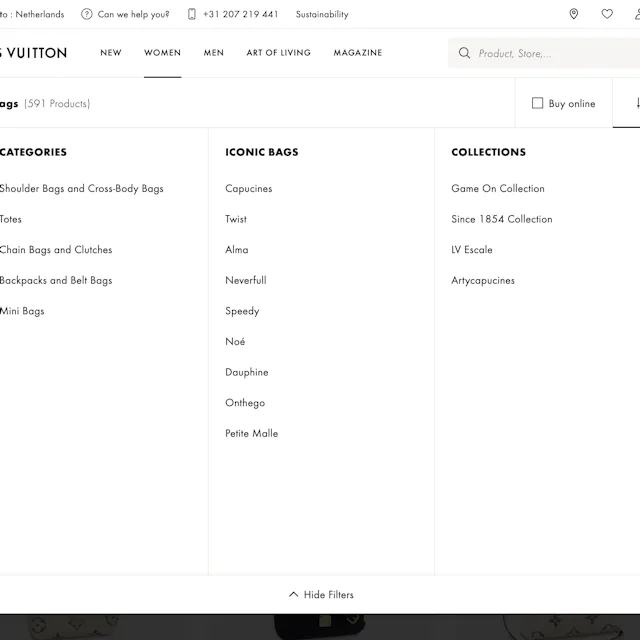640x640 pixels.
Task: Open the Artycapucines collection
Action: point(483,280)
